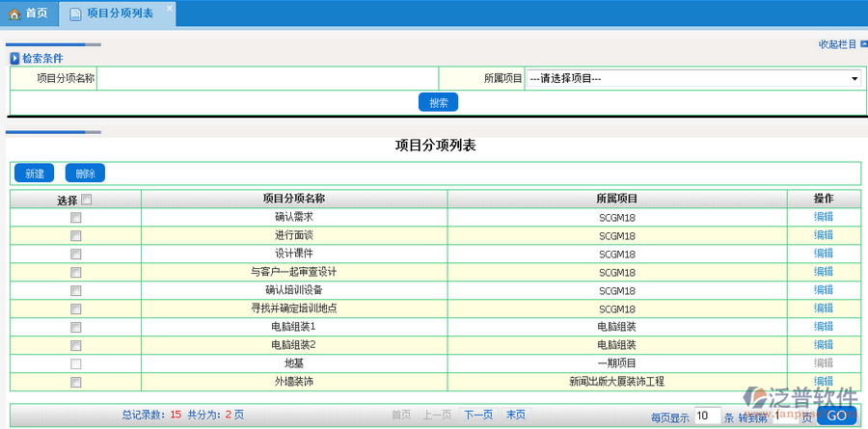This screenshot has height=429, width=868.
Task: Open the 所属项目 dropdown list
Action: pyautogui.click(x=693, y=79)
